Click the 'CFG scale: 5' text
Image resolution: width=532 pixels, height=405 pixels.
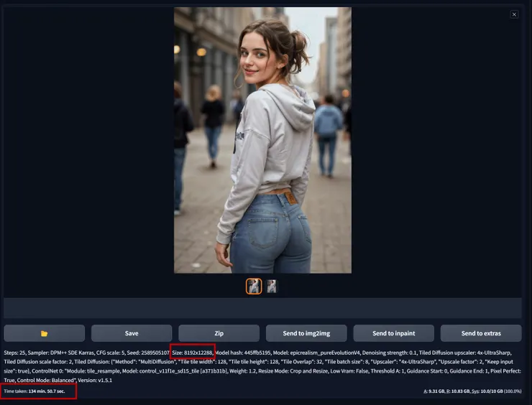click(110, 353)
